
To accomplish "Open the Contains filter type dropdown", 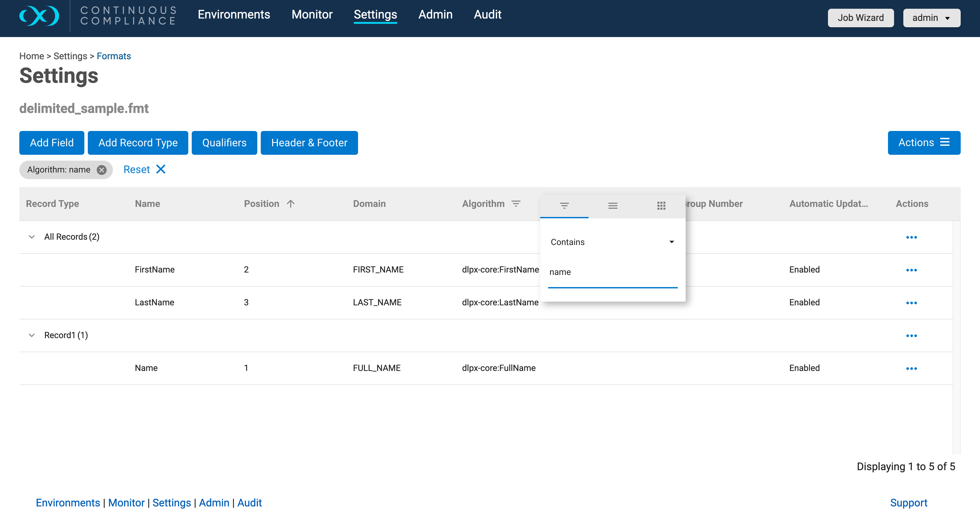I will pos(613,242).
